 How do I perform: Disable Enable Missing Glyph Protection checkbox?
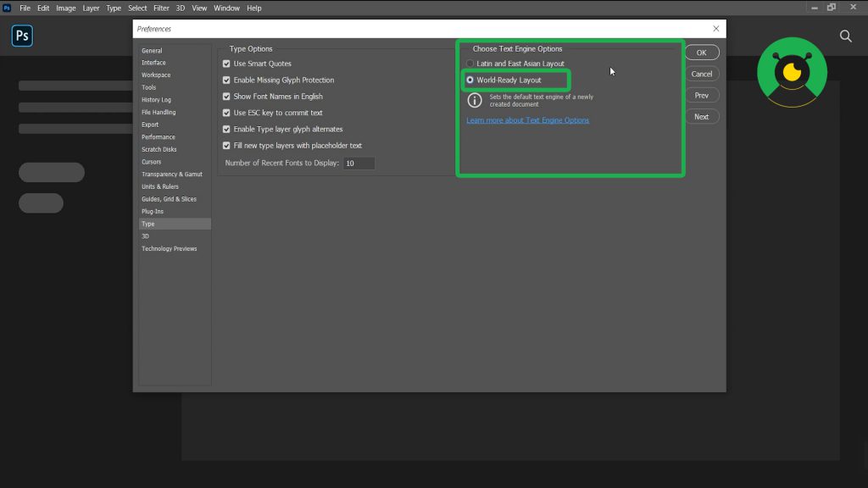226,80
